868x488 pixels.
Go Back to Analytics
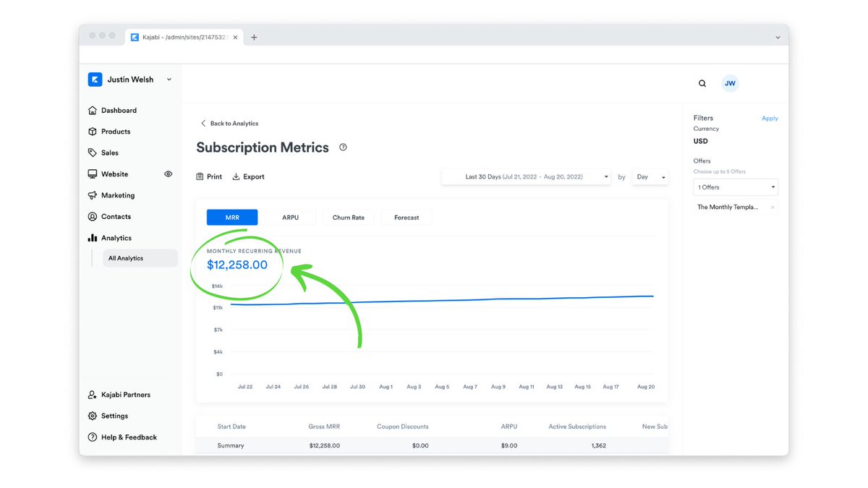[229, 124]
